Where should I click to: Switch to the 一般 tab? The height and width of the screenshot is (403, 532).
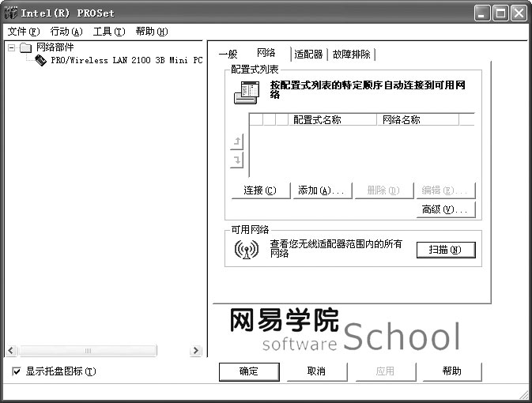[228, 55]
